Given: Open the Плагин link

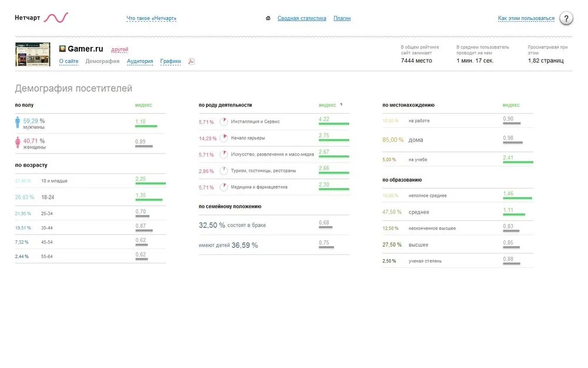Looking at the screenshot, I should click(x=342, y=18).
